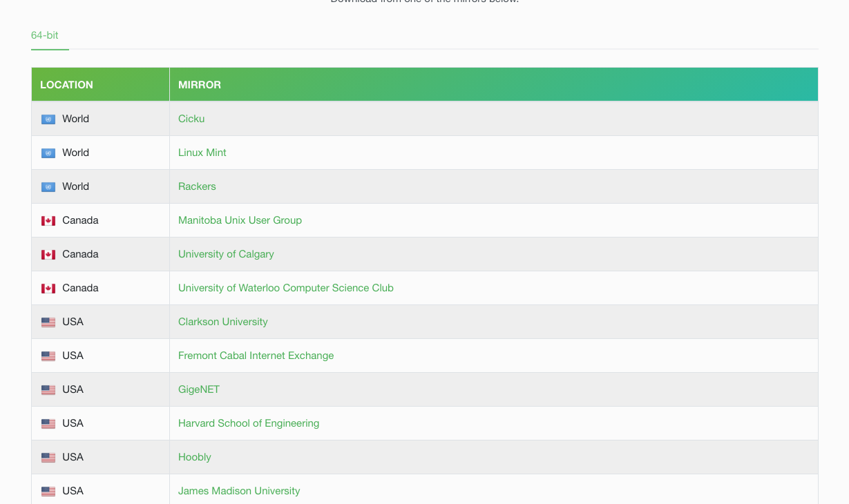Screen dimensions: 849x504
Task: Click the USA flag in Hoobly row
Action: [48, 457]
